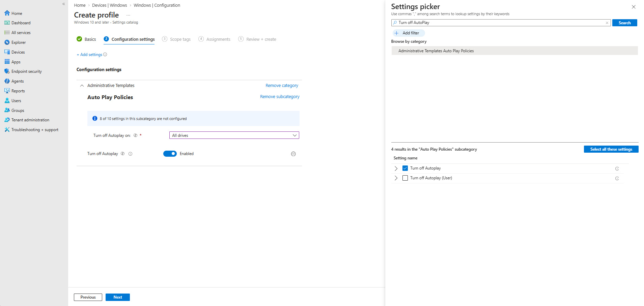The height and width of the screenshot is (306, 644).
Task: Click the Search button in Settings picker
Action: point(624,23)
